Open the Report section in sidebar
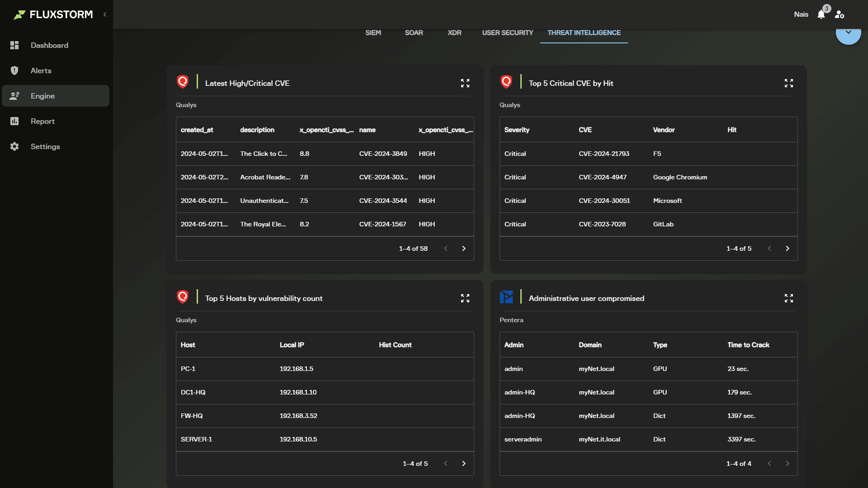Image resolution: width=868 pixels, height=488 pixels. pyautogui.click(x=42, y=121)
